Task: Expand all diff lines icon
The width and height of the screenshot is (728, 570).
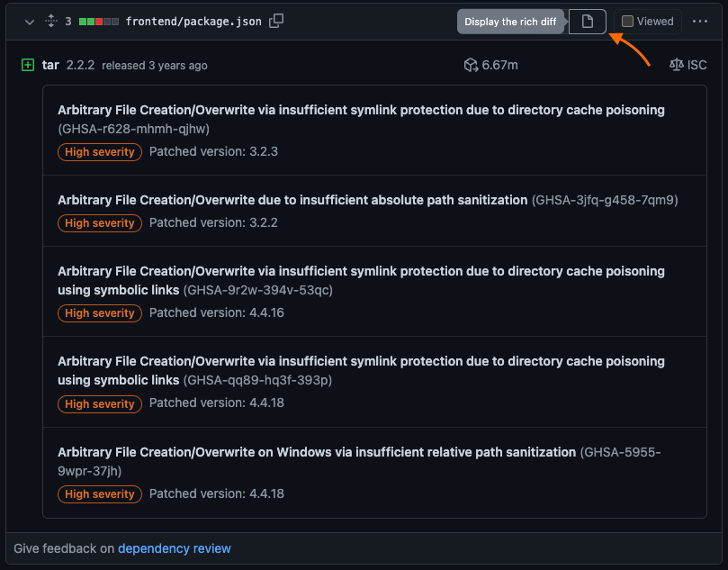Action: pyautogui.click(x=51, y=21)
